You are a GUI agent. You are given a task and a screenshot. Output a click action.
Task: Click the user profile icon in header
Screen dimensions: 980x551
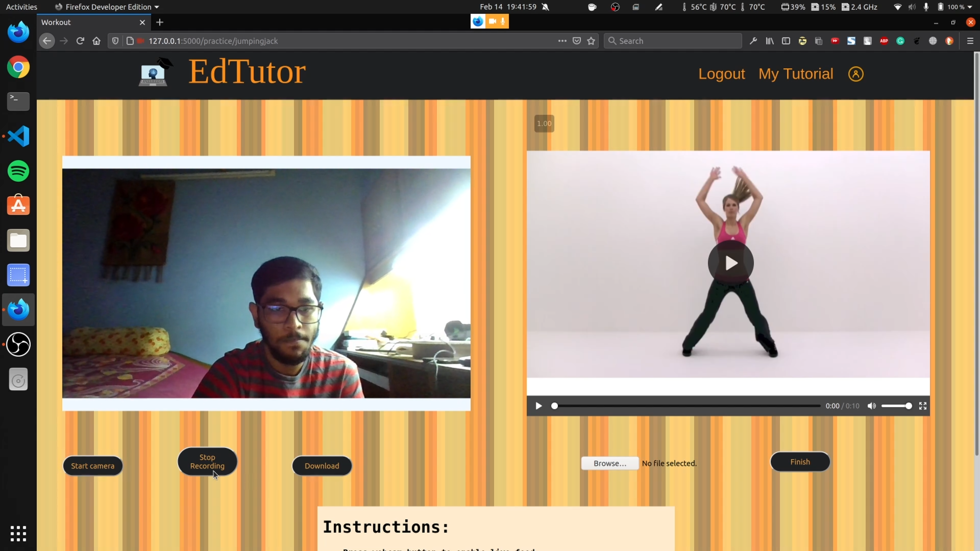(856, 74)
